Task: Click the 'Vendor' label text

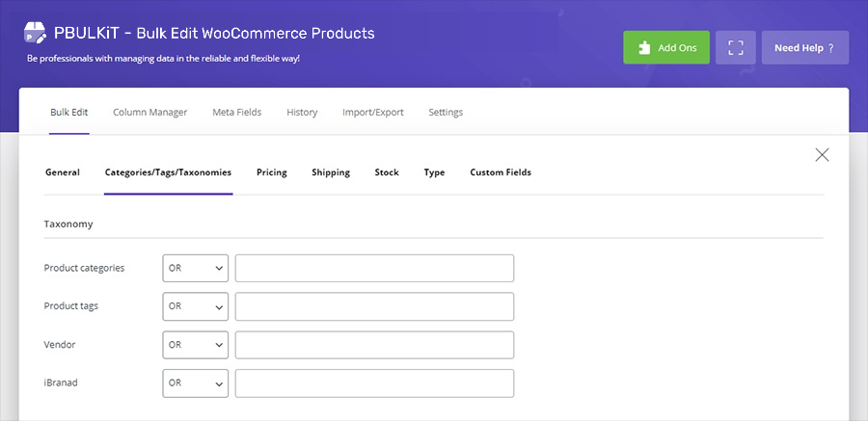Action: pos(59,345)
